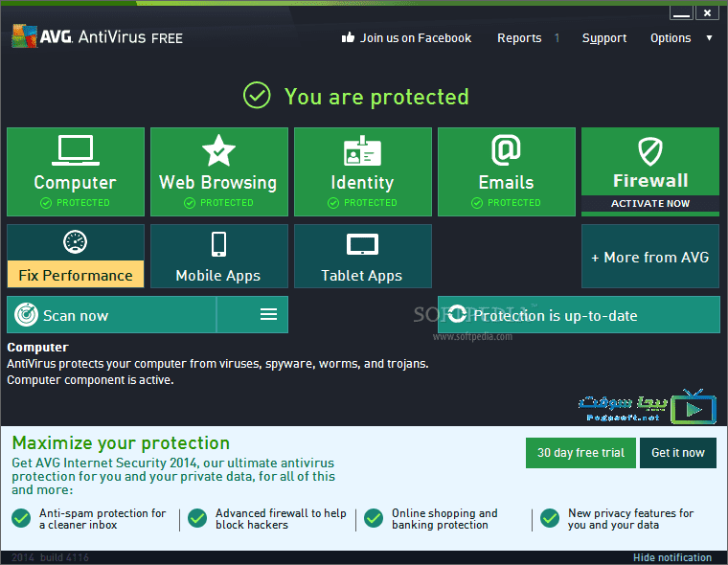Click the Web Browsing tile label

pyautogui.click(x=218, y=183)
